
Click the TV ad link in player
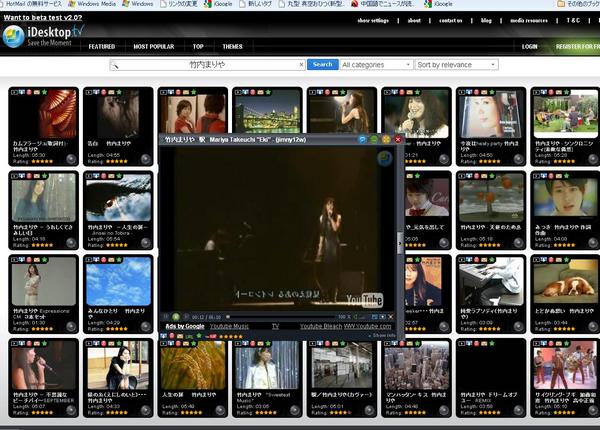pos(276,326)
